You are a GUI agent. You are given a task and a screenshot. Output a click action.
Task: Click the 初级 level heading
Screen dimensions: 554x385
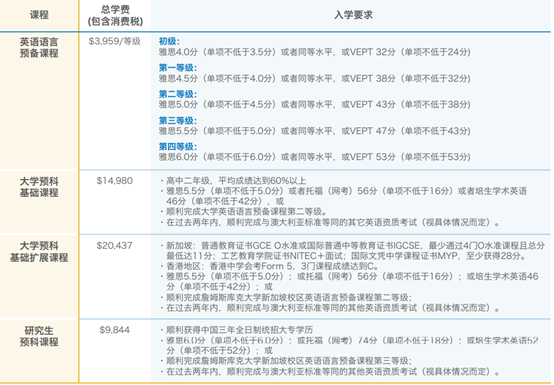[169, 41]
